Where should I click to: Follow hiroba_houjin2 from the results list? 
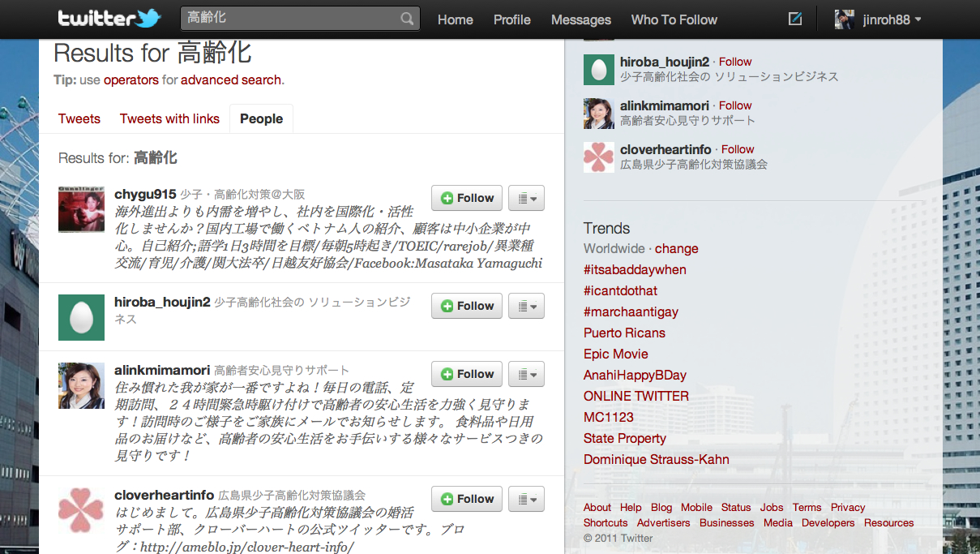467,306
